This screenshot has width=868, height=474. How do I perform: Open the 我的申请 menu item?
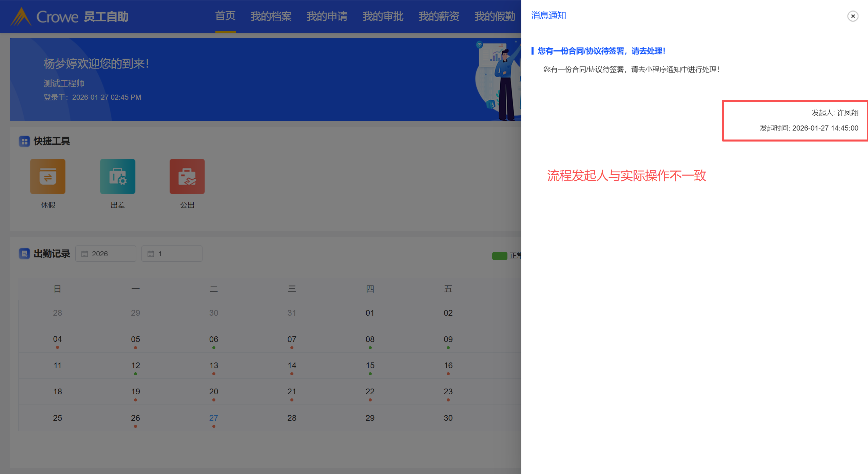327,16
